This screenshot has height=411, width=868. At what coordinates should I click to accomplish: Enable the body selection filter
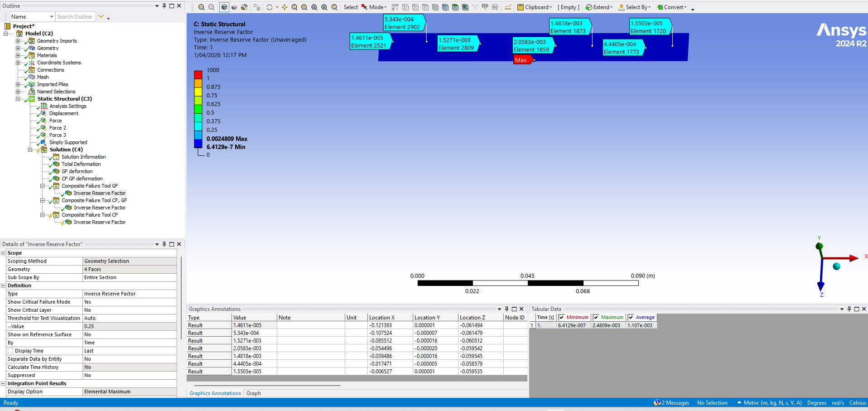435,7
